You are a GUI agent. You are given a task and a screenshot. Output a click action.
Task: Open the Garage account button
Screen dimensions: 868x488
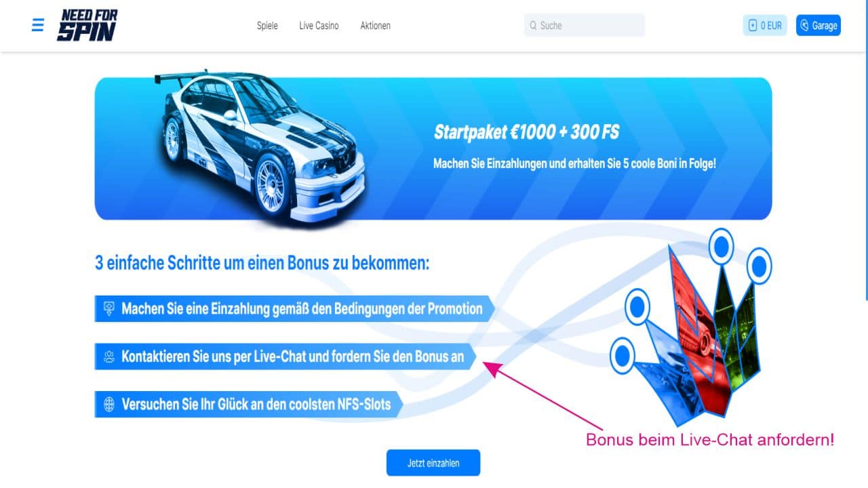point(818,26)
